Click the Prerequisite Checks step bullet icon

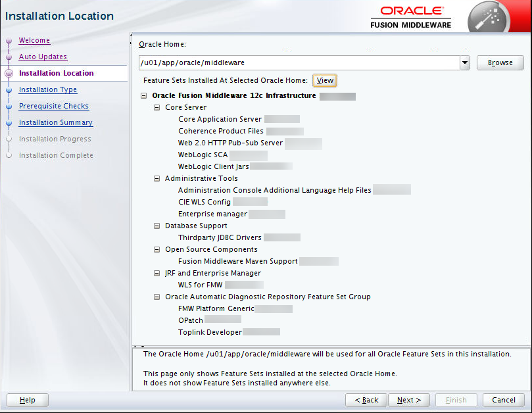pos(9,107)
